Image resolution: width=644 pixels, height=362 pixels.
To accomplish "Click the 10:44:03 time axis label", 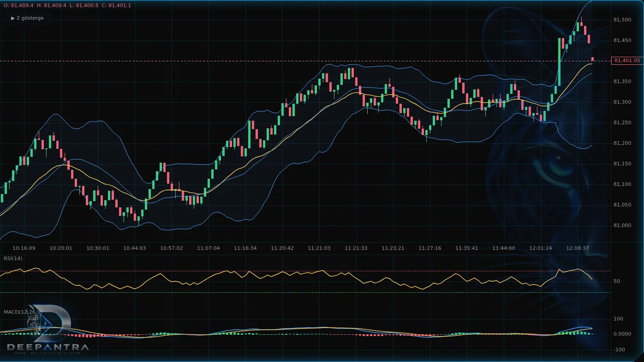I will [x=135, y=248].
